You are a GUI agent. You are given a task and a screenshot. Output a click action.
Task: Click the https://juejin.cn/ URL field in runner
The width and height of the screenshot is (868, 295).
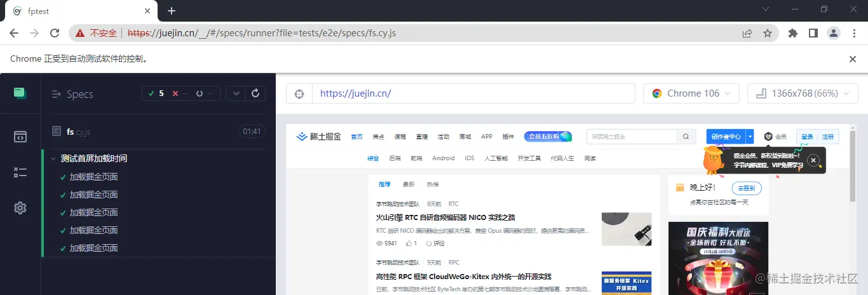(473, 93)
